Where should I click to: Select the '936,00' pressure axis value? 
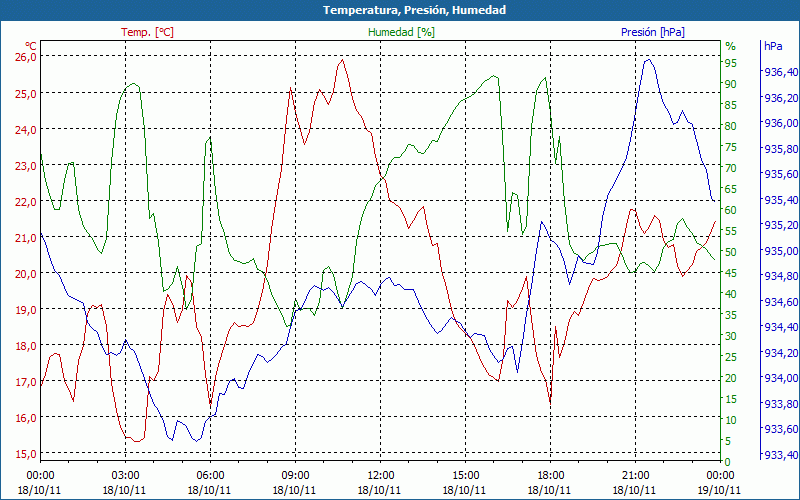(781, 123)
